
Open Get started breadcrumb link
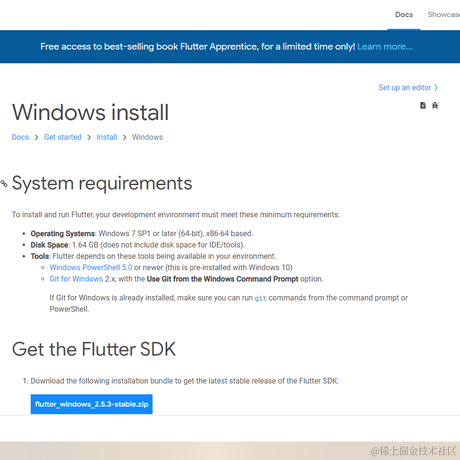63,137
